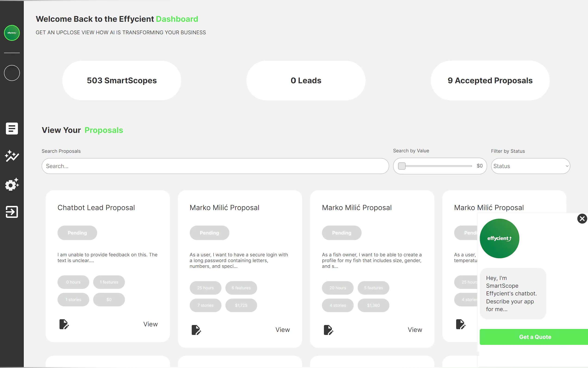588x368 pixels.
Task: Open the proposals document icon in sidebar
Action: pos(12,129)
